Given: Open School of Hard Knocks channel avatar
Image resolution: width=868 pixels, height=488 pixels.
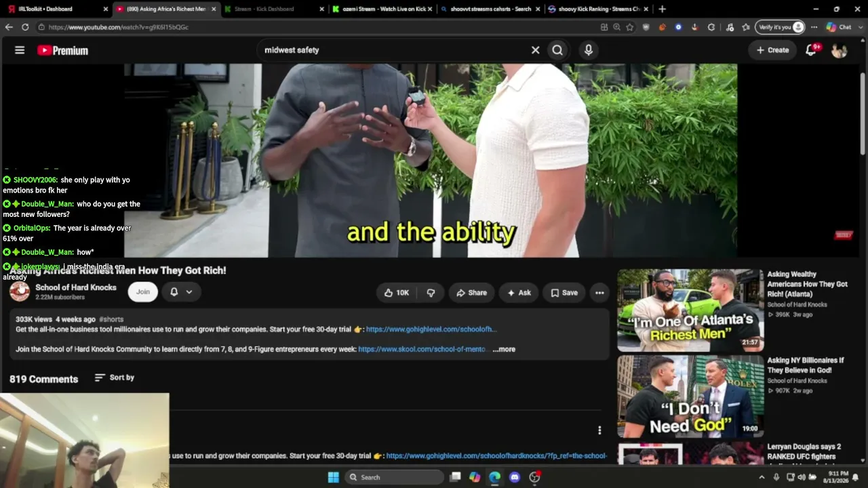Looking at the screenshot, I should click(x=20, y=291).
